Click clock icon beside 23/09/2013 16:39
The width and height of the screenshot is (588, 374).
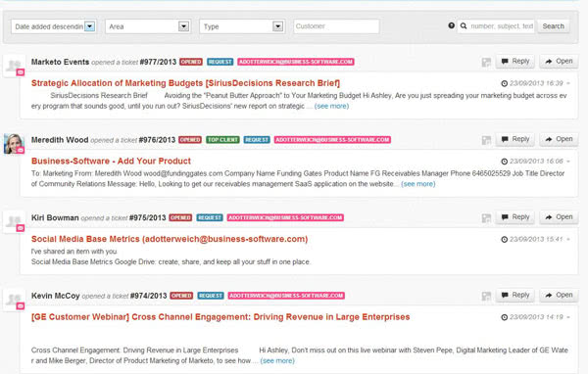[x=505, y=83]
